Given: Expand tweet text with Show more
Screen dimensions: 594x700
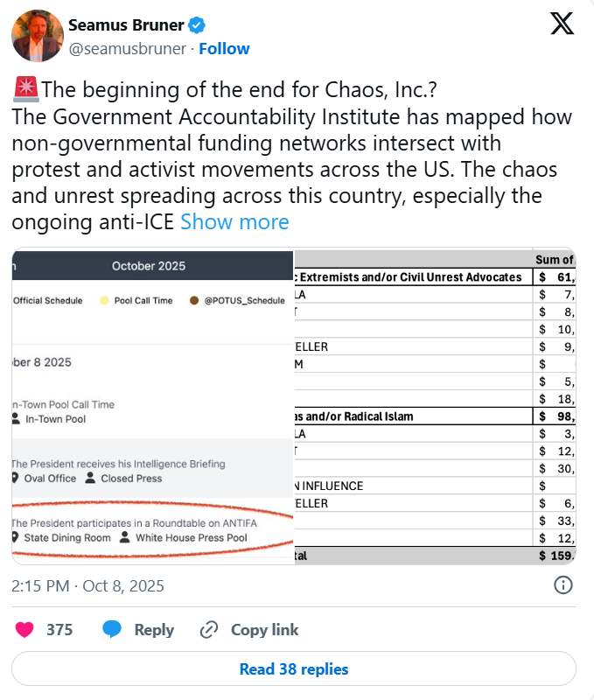Looking at the screenshot, I should pyautogui.click(x=234, y=222).
